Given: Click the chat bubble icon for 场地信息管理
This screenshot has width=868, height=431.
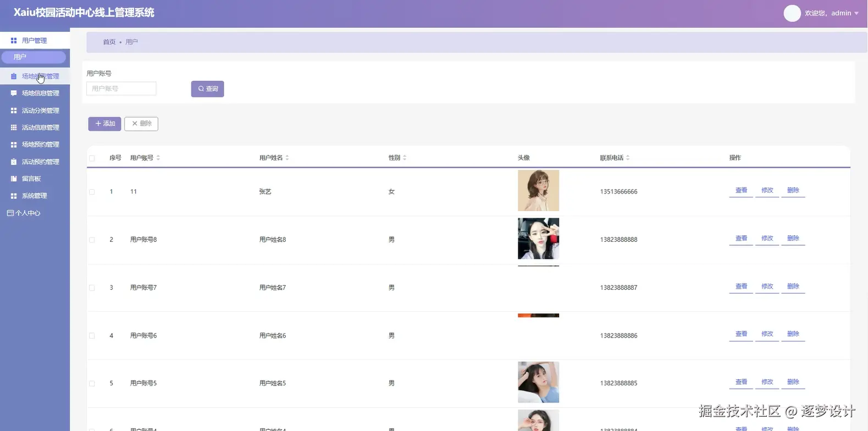Looking at the screenshot, I should coord(14,93).
